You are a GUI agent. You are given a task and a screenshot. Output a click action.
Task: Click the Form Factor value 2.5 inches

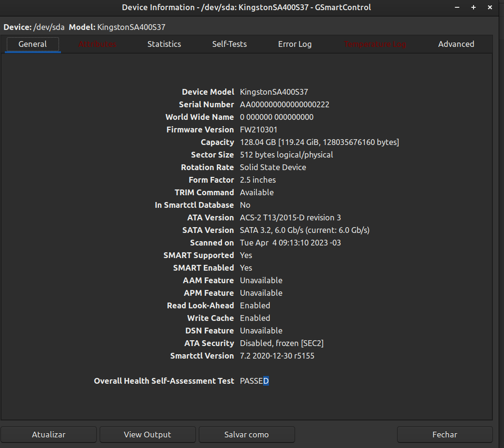[x=258, y=180]
